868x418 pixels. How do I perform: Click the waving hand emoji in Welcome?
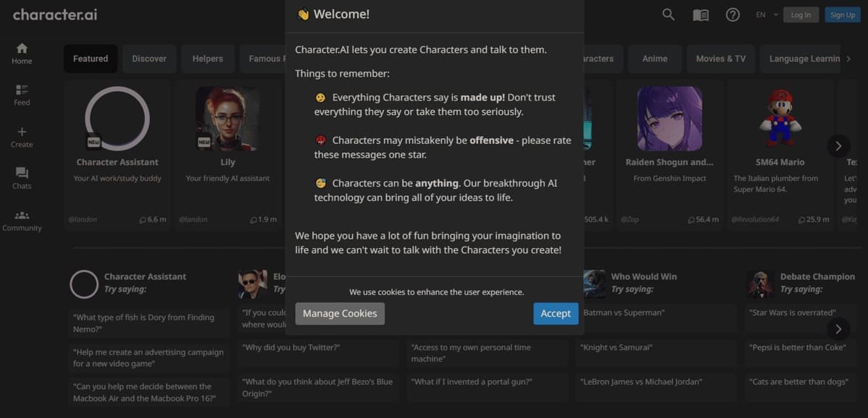tap(303, 14)
